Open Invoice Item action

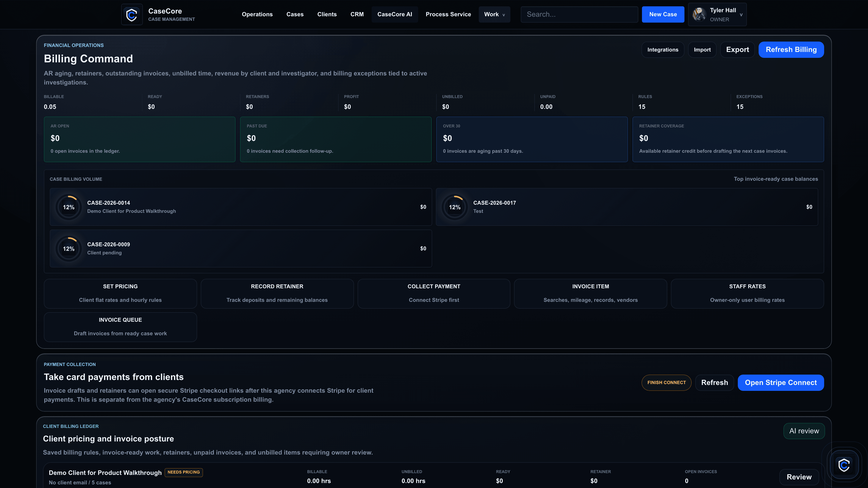(590, 294)
